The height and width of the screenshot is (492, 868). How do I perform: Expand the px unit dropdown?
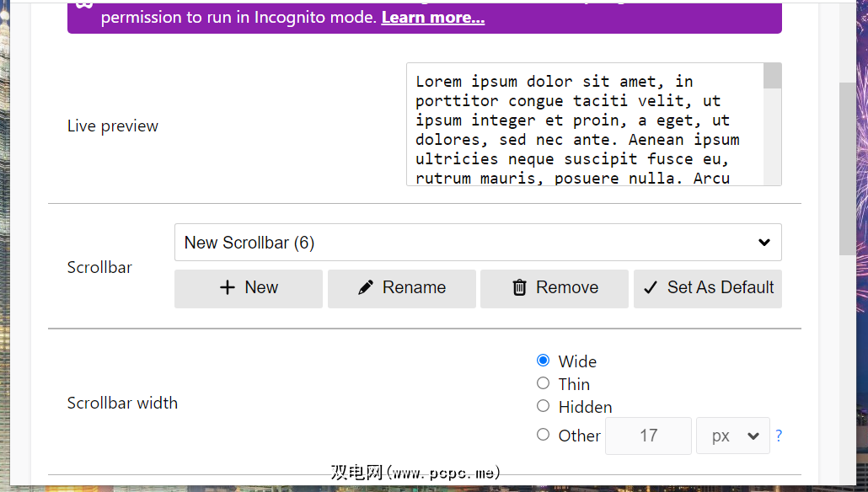[732, 436]
